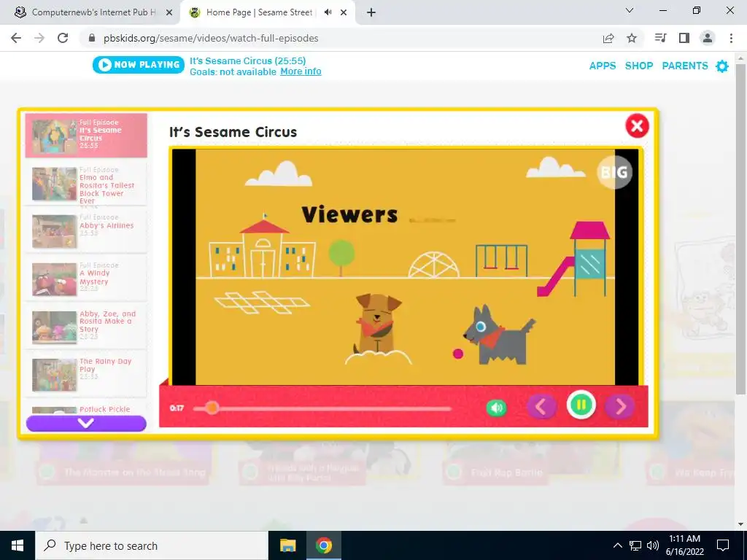This screenshot has height=560, width=747.
Task: Click the Chrome taskbar icon
Action: point(323,545)
